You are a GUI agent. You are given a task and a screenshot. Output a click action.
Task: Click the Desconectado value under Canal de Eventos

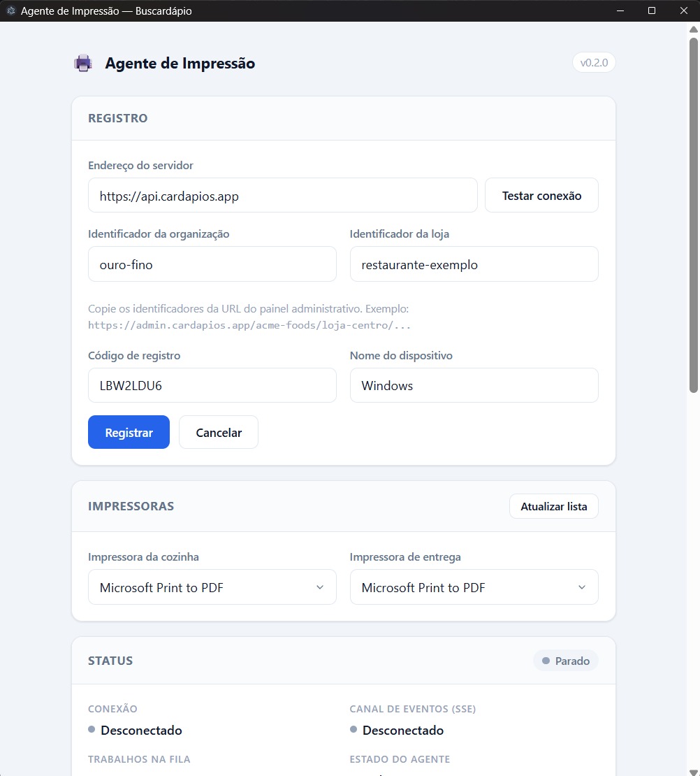[x=402, y=730]
